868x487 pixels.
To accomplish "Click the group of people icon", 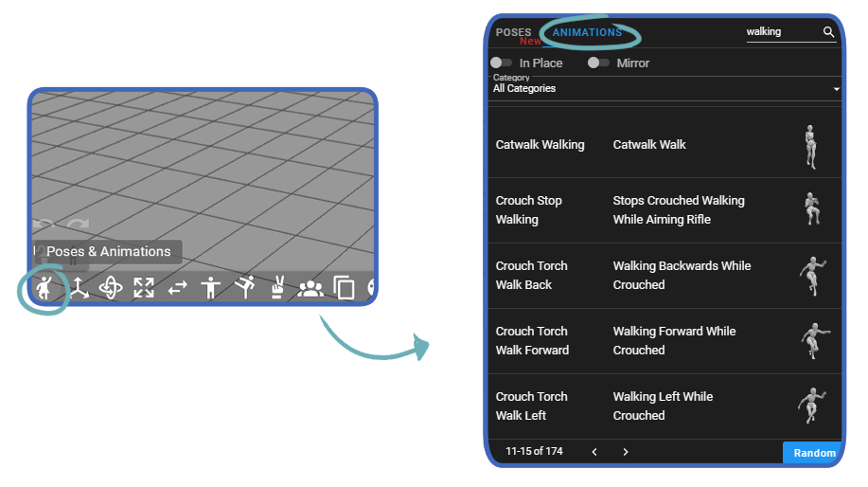I will click(x=310, y=288).
